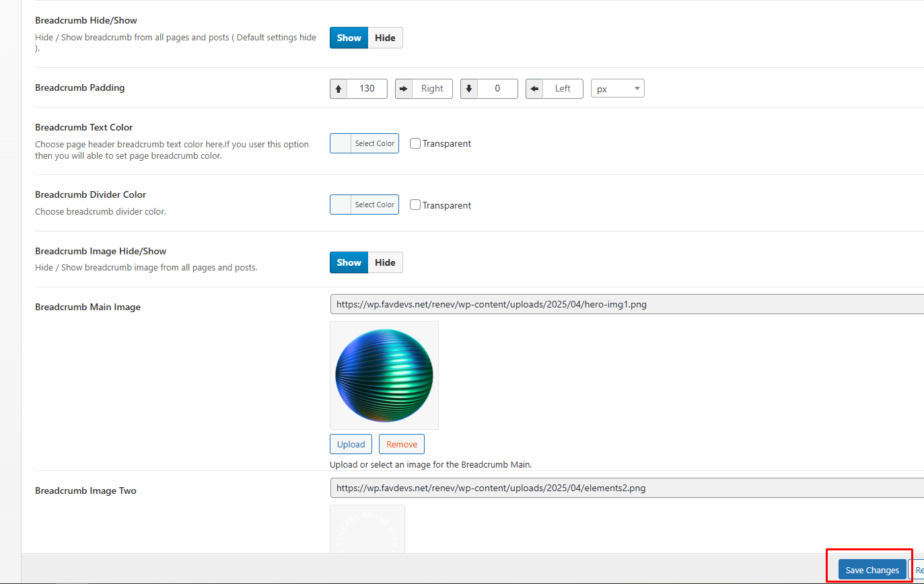Remove the Breadcrumb Main Image
The height and width of the screenshot is (584, 924).
pos(402,444)
